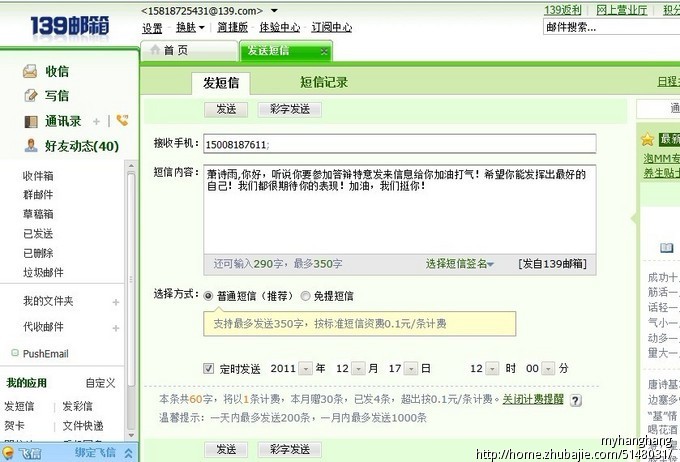680x462 pixels.
Task: Open 设置 in top menu
Action: [152, 28]
